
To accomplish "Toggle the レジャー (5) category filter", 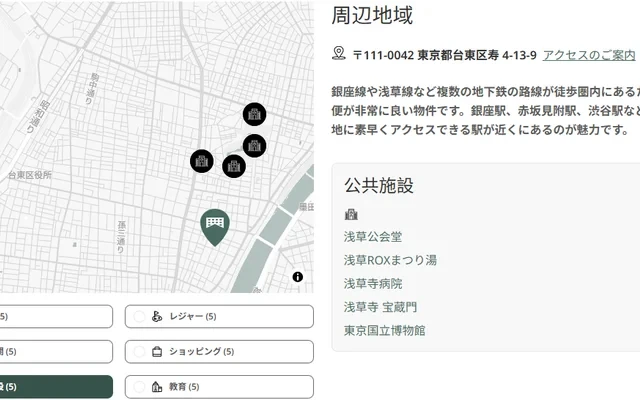I will pos(219,317).
